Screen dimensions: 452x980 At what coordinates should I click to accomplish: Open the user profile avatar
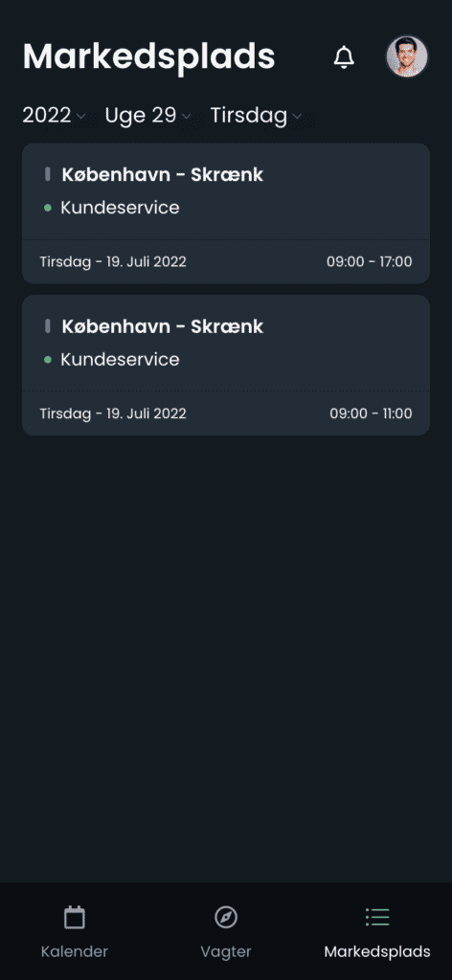407,56
